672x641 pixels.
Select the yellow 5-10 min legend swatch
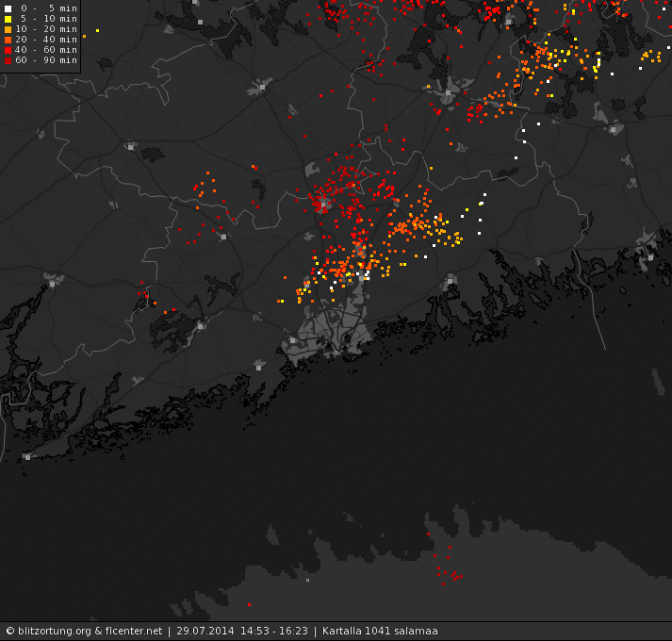click(x=8, y=19)
